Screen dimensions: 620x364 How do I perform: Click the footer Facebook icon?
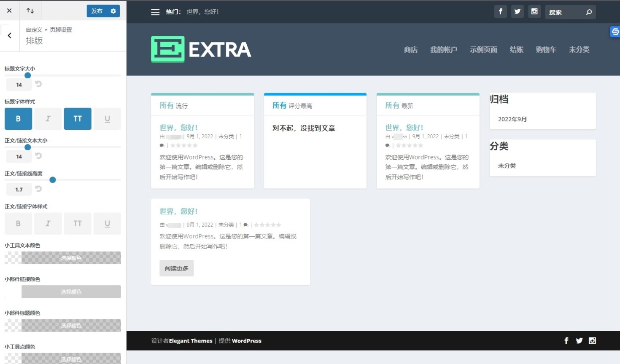[566, 340]
